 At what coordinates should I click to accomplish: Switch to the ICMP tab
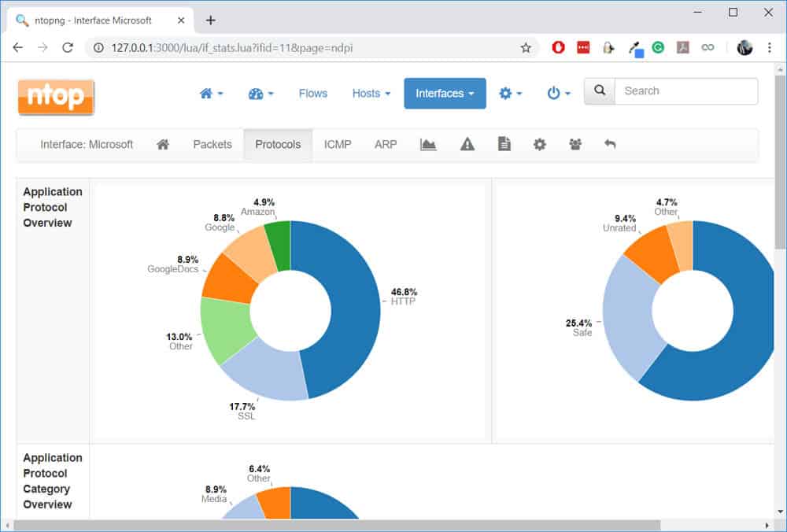[x=338, y=145]
